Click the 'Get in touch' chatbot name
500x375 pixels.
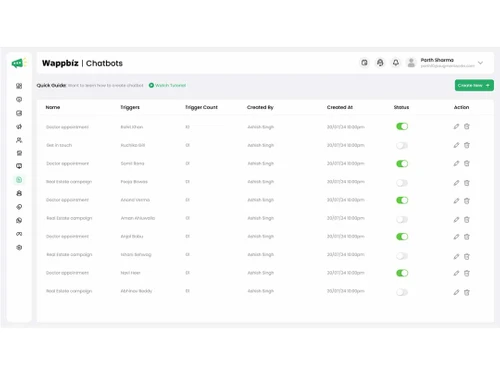point(59,145)
